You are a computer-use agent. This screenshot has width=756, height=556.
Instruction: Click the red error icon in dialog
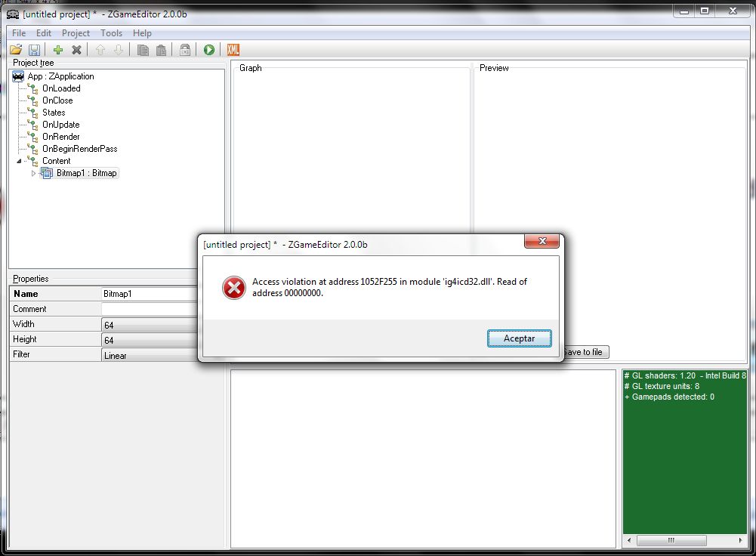click(234, 287)
